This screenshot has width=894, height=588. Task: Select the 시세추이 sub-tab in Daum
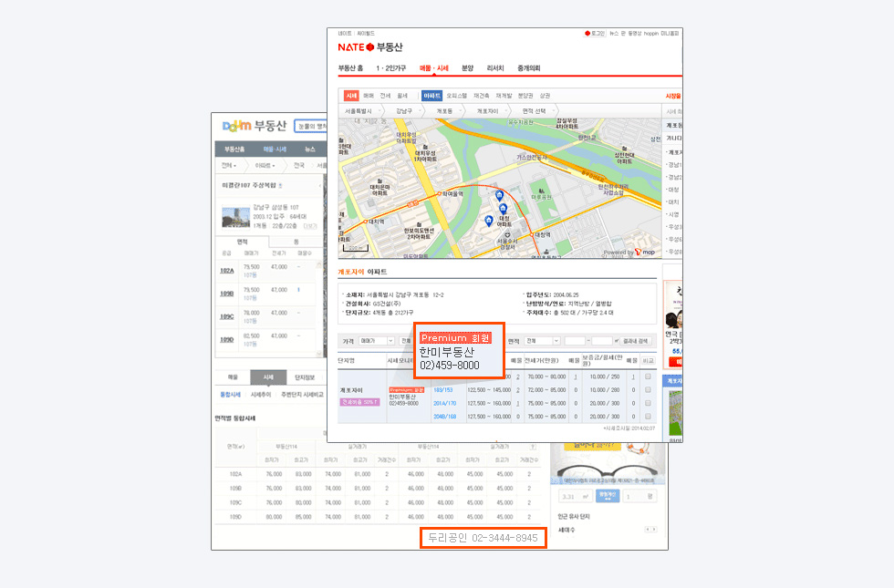[261, 394]
